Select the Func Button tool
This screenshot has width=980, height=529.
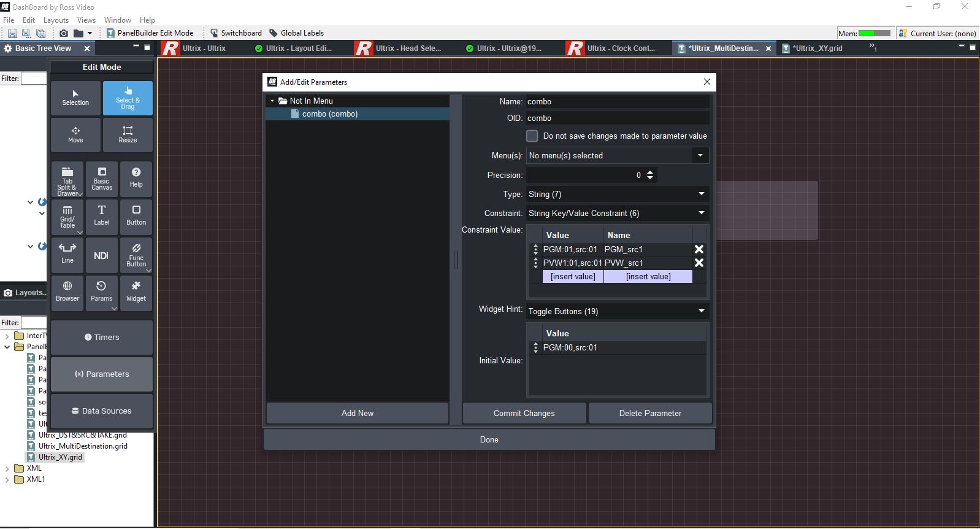coord(136,255)
